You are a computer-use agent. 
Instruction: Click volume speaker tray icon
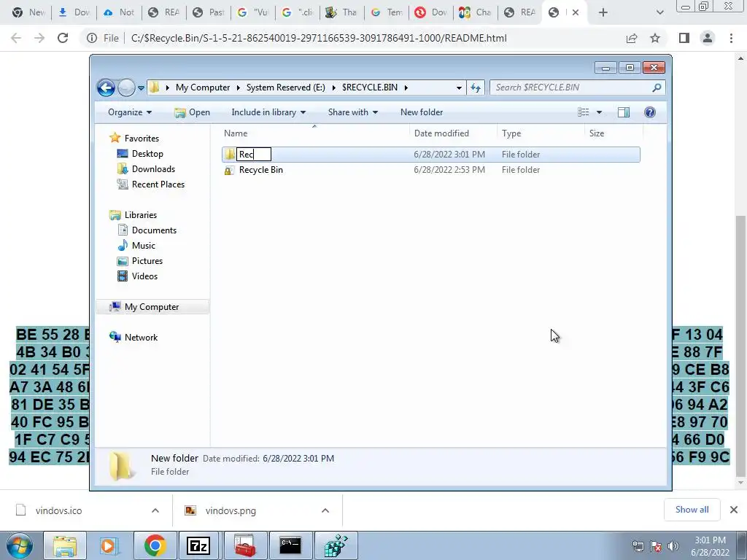673,546
